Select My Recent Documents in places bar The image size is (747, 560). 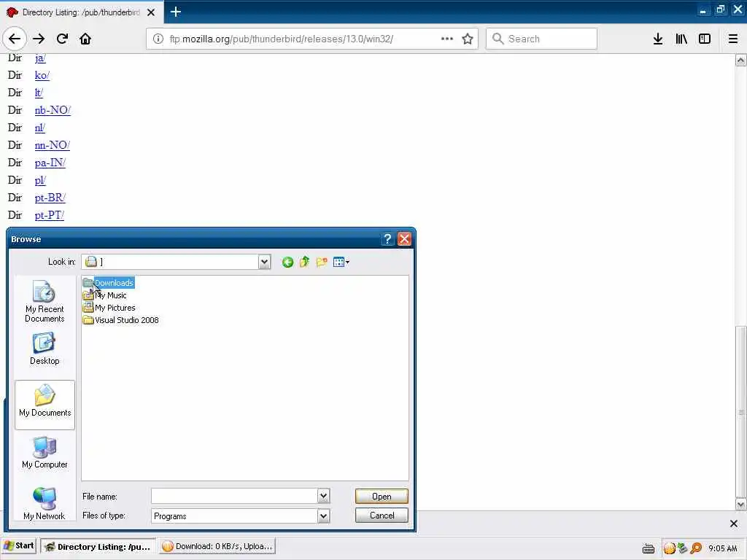(44, 302)
